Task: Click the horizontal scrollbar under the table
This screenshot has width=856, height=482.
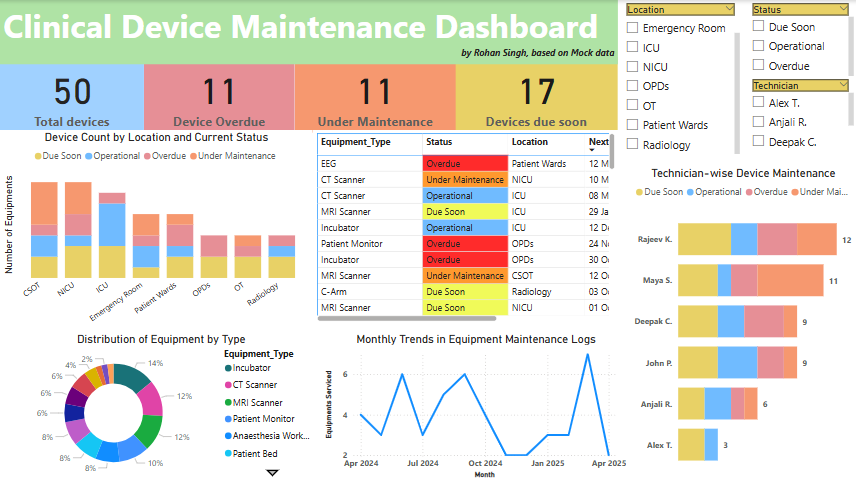Action: (407, 318)
